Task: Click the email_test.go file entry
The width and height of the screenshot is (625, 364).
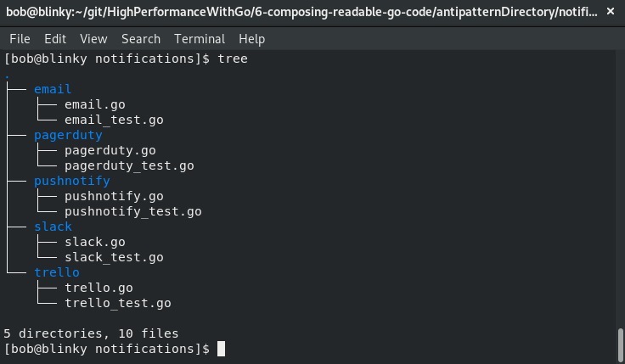Action: [114, 120]
